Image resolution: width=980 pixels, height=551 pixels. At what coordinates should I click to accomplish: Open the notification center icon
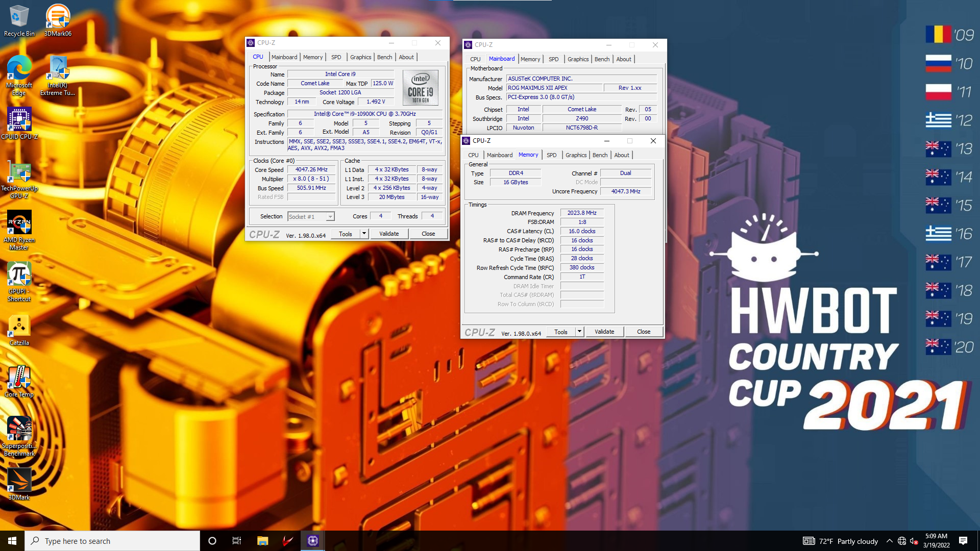coord(963,541)
